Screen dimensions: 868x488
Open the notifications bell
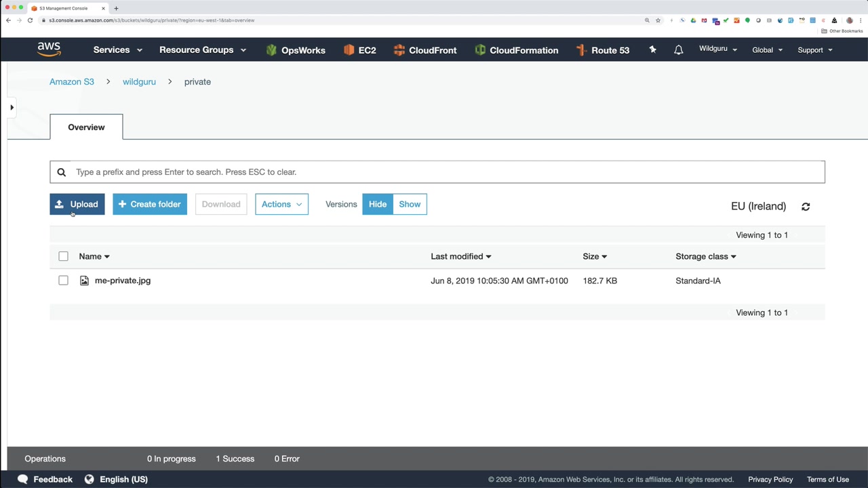pyautogui.click(x=678, y=50)
